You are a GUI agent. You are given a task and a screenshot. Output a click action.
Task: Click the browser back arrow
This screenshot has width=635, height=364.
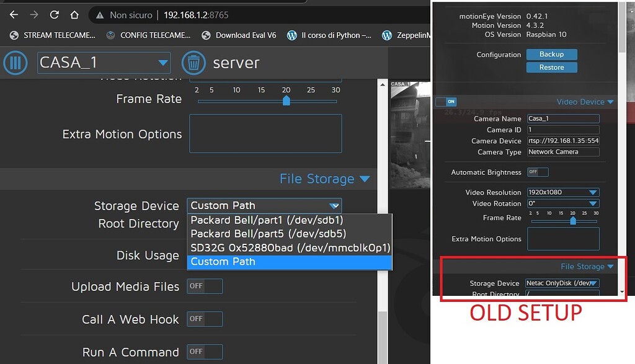pos(14,14)
